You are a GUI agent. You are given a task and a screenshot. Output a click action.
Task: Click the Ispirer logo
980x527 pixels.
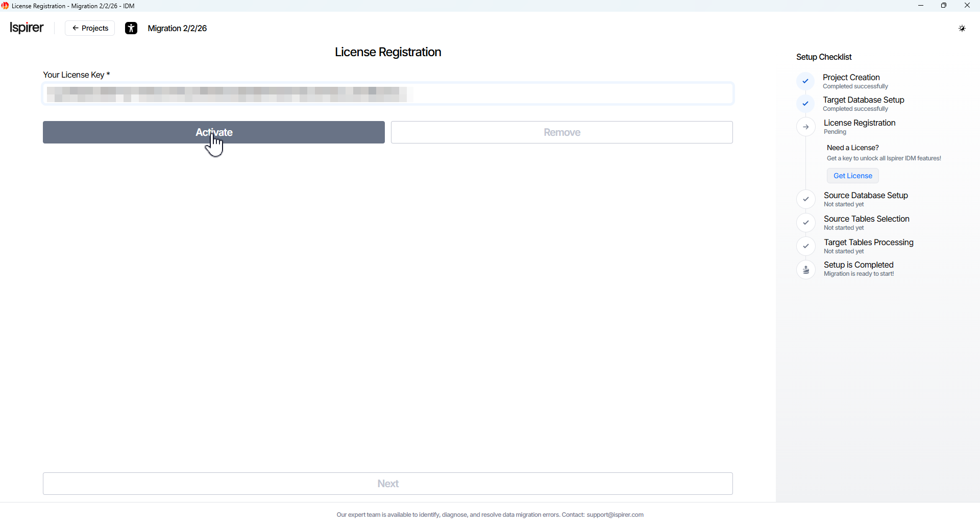pyautogui.click(x=27, y=28)
